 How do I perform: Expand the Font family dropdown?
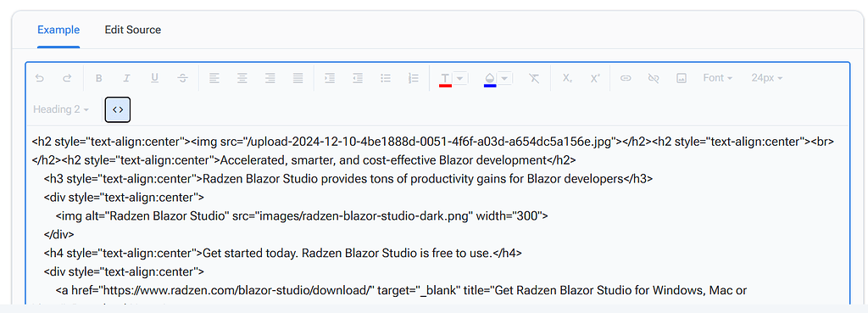click(x=718, y=78)
